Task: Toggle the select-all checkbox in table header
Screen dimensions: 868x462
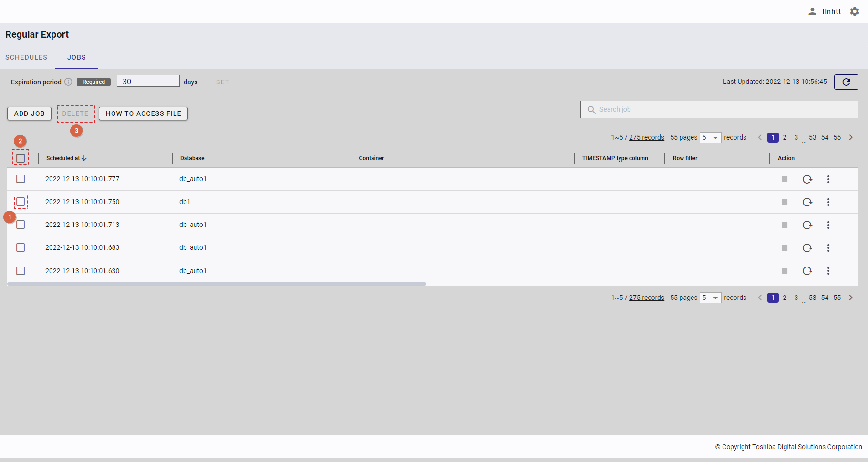Action: [21, 158]
